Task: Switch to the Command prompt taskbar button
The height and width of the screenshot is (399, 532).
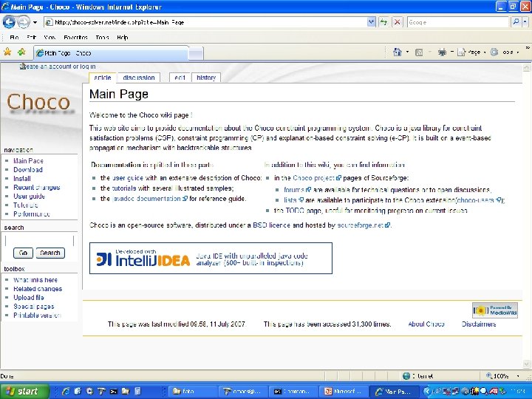Action: pos(294,391)
